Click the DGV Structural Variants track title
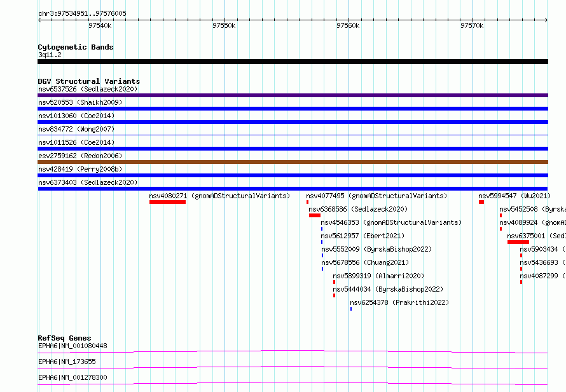The width and height of the screenshot is (566, 392). pos(89,81)
